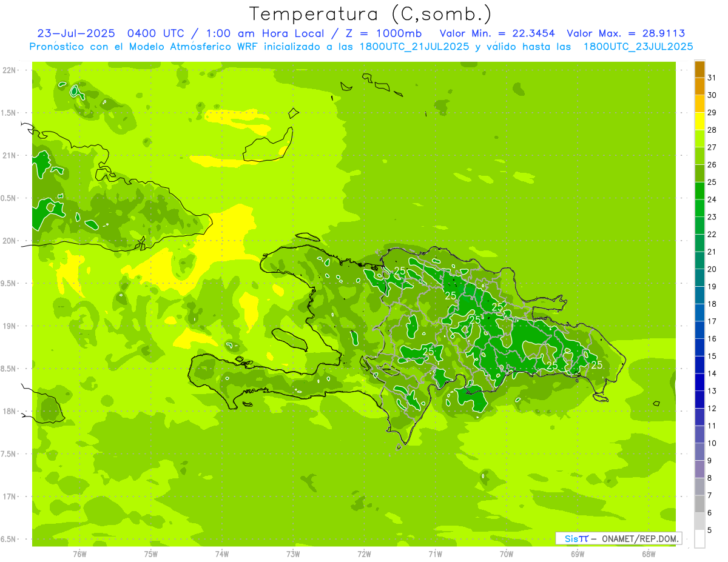Click longitude axis label "71W"
The height and width of the screenshot is (562, 728).
click(435, 554)
